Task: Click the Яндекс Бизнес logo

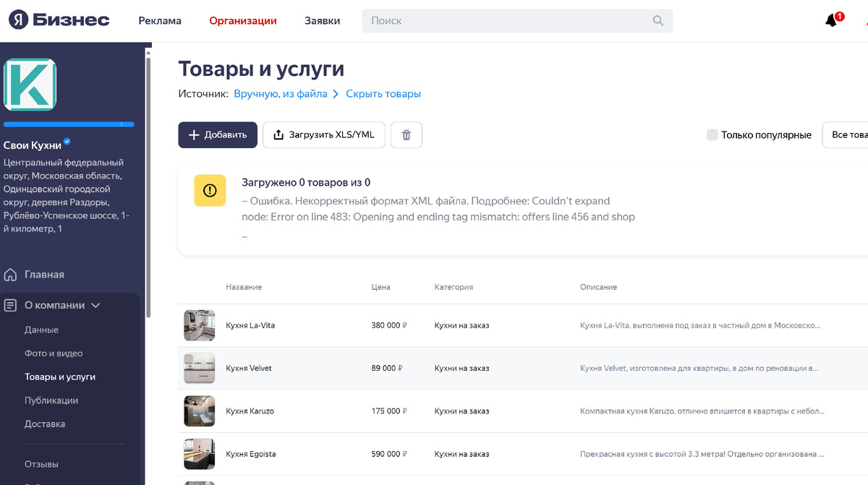Action: (x=58, y=20)
